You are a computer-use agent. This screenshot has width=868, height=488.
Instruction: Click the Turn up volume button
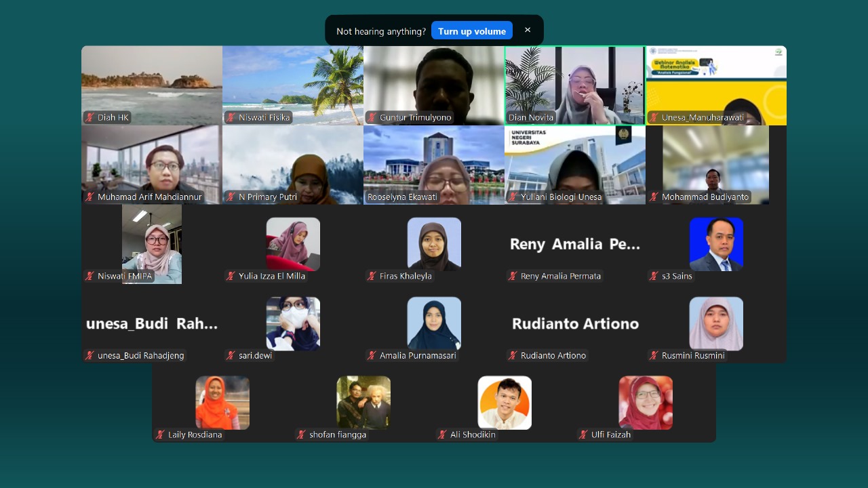[472, 31]
